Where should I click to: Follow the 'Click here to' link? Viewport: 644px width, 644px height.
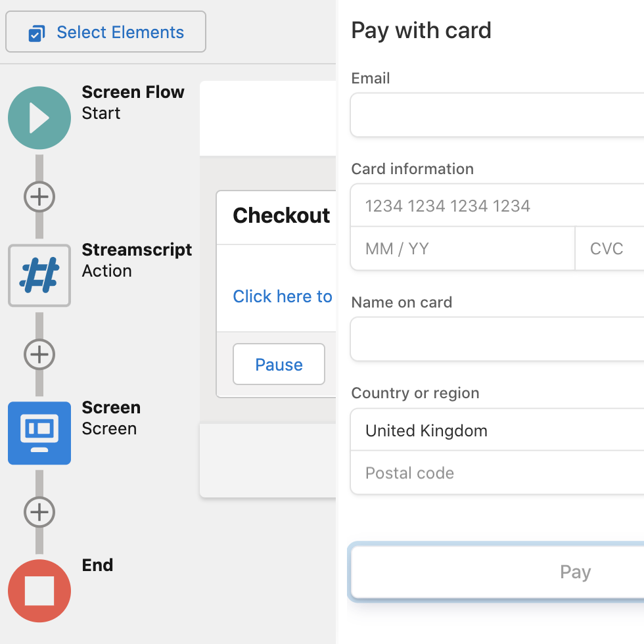(283, 296)
